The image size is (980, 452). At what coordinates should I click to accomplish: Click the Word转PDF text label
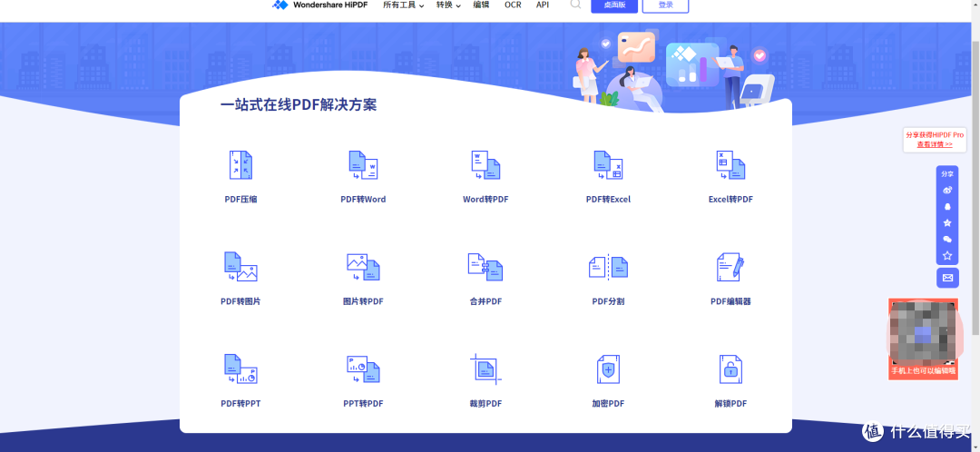click(x=485, y=200)
